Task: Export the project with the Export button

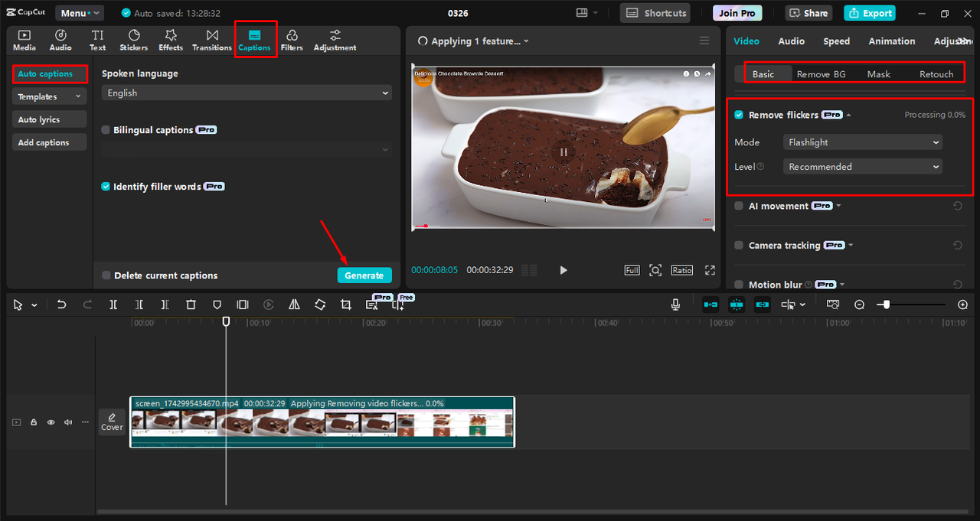Action: pos(869,12)
